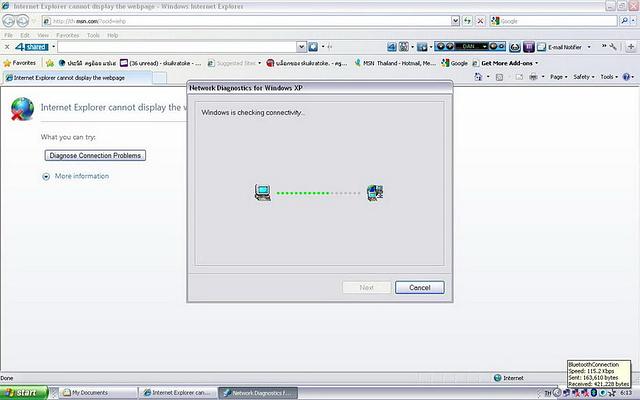Click the purple icon in 4shared toolbar
This screenshot has height=400, width=640.
(x=529, y=47)
